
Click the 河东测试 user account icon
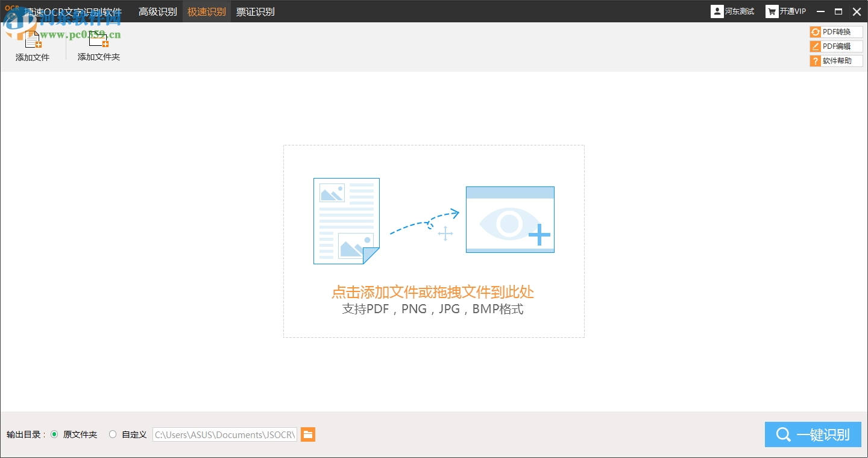click(717, 11)
